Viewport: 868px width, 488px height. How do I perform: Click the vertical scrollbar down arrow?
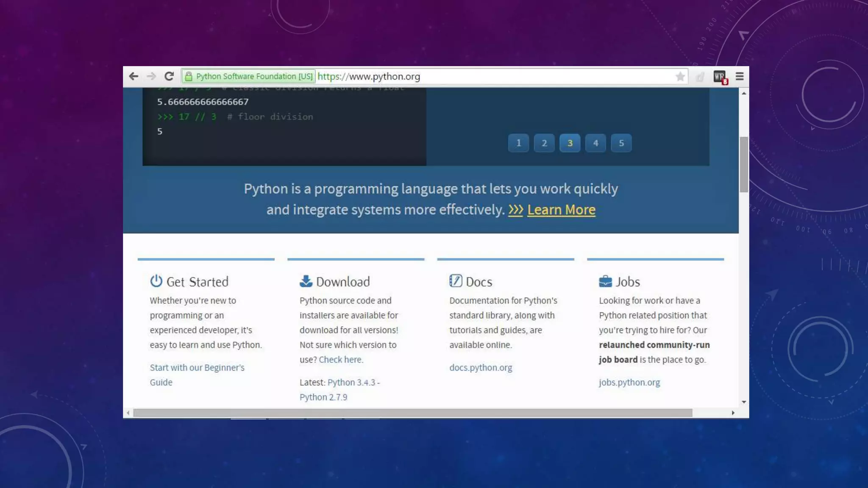pos(744,402)
